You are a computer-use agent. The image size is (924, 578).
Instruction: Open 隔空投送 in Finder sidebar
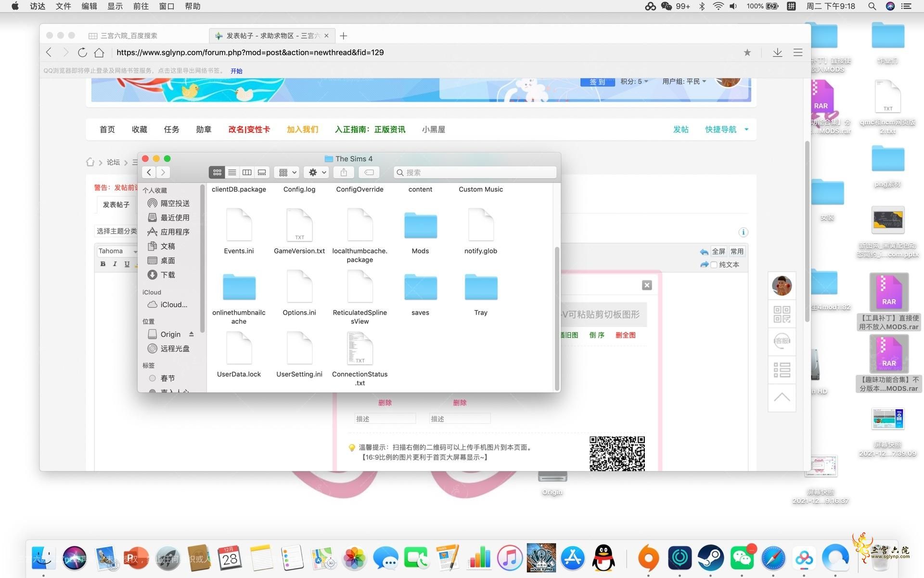pyautogui.click(x=169, y=203)
